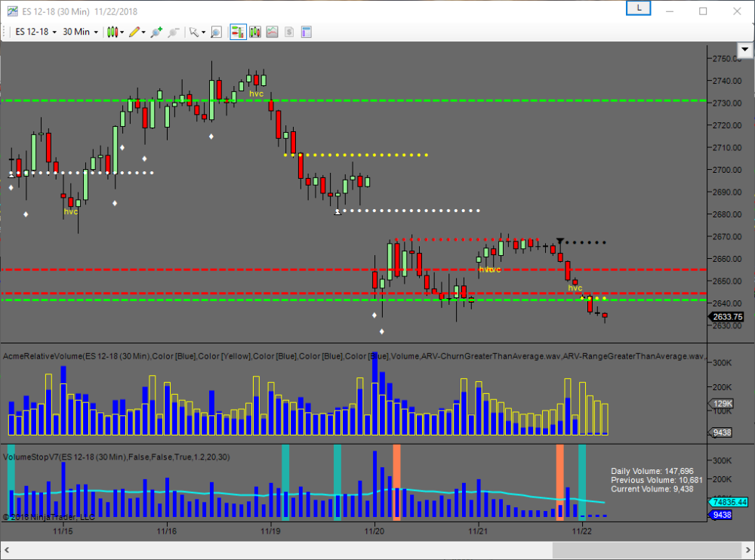Click the greyed-out Strategies dollar icon
This screenshot has height=560, width=755.
(289, 32)
